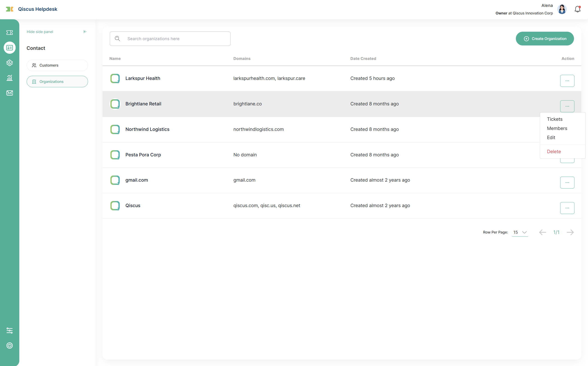Click Alena's profile avatar

pyautogui.click(x=562, y=9)
